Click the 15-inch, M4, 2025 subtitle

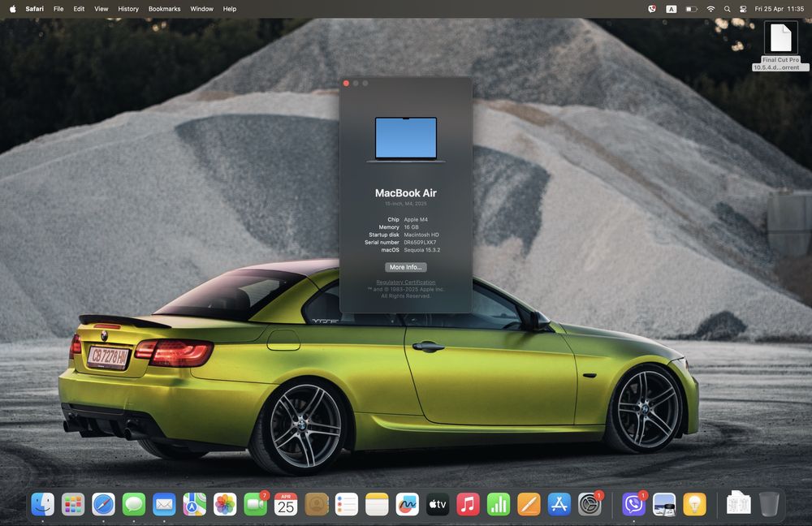[x=406, y=204]
